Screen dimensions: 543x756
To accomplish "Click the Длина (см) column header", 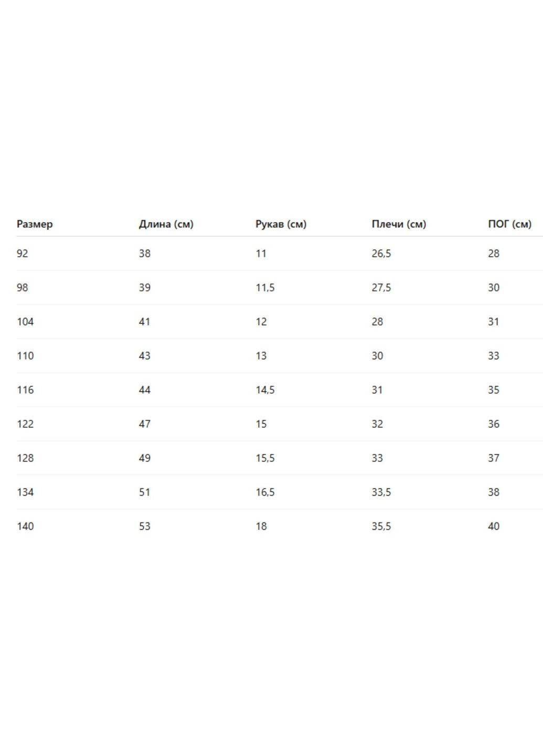I will pyautogui.click(x=166, y=224).
